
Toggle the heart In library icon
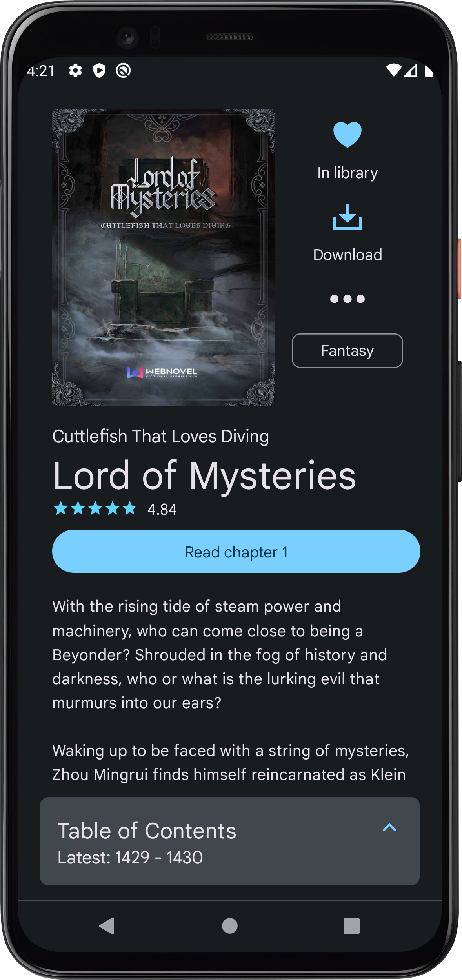347,135
